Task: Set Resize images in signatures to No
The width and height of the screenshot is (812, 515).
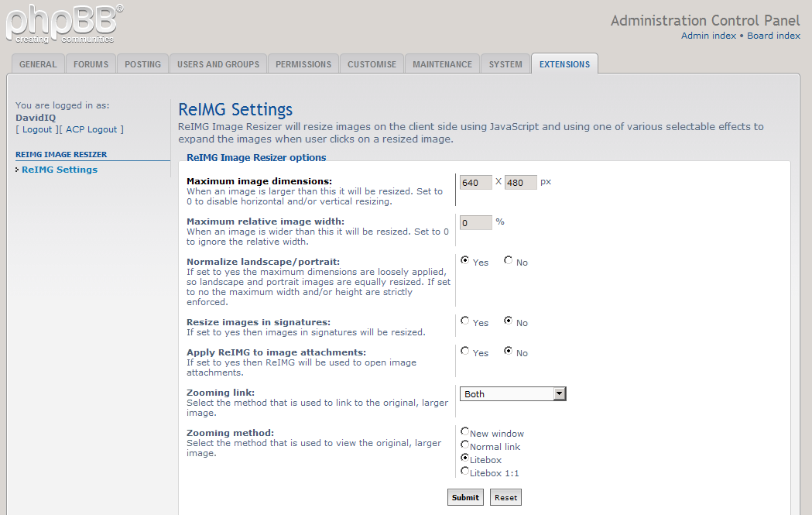Action: 508,321
